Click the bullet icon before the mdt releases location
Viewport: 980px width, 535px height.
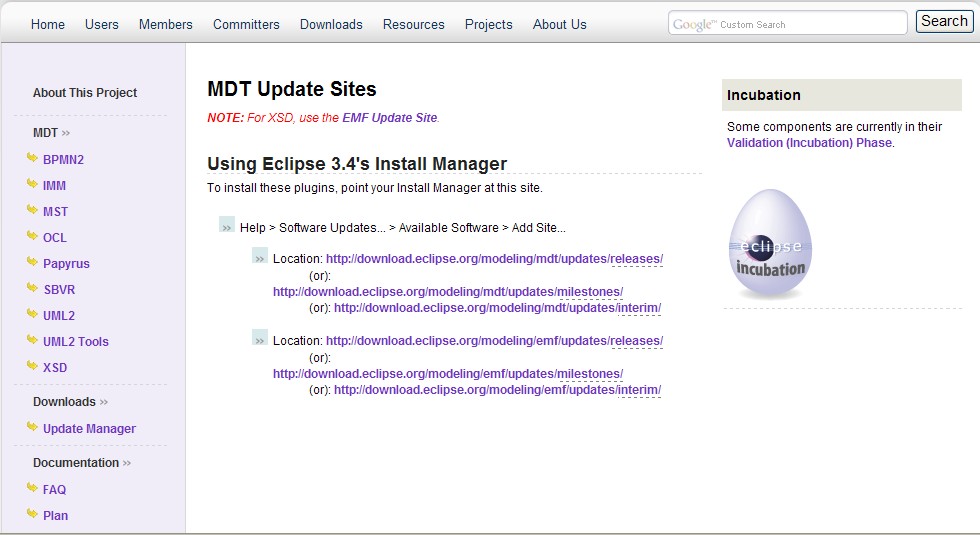[260, 256]
